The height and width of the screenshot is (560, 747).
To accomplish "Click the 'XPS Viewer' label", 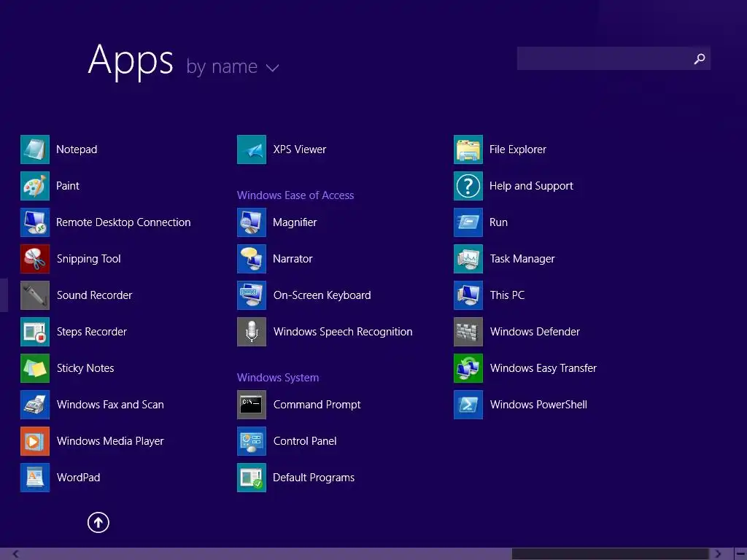I will point(300,149).
